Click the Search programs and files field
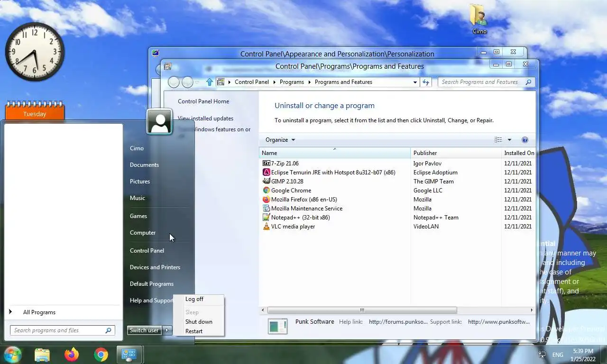This screenshot has width=607, height=364. click(x=62, y=330)
